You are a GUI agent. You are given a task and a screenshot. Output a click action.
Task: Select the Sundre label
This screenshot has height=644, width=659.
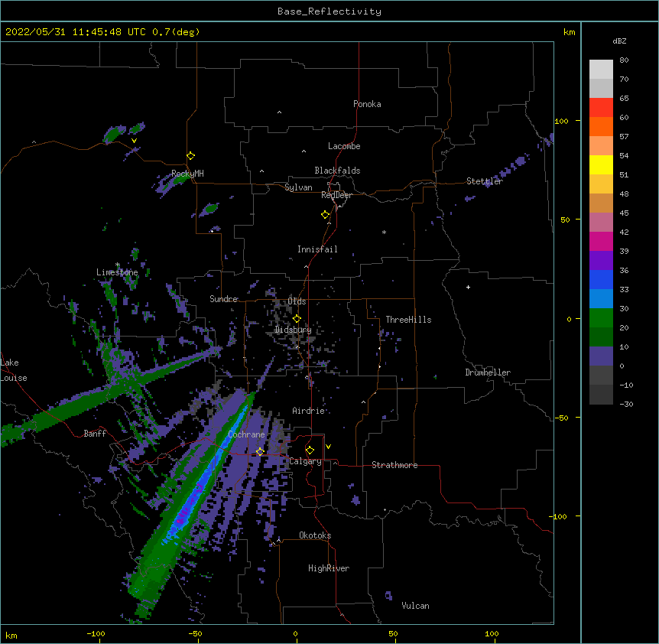223,299
